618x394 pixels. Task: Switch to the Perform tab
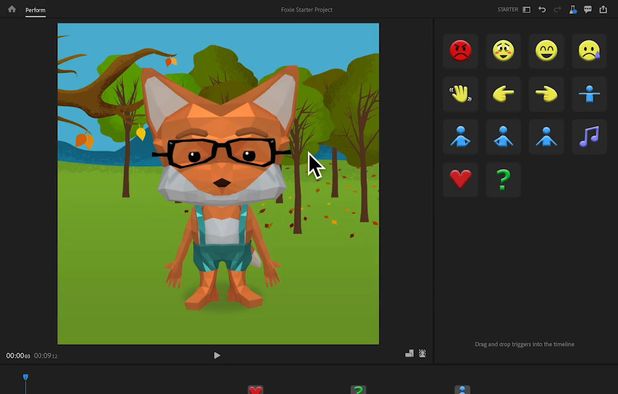tap(35, 10)
